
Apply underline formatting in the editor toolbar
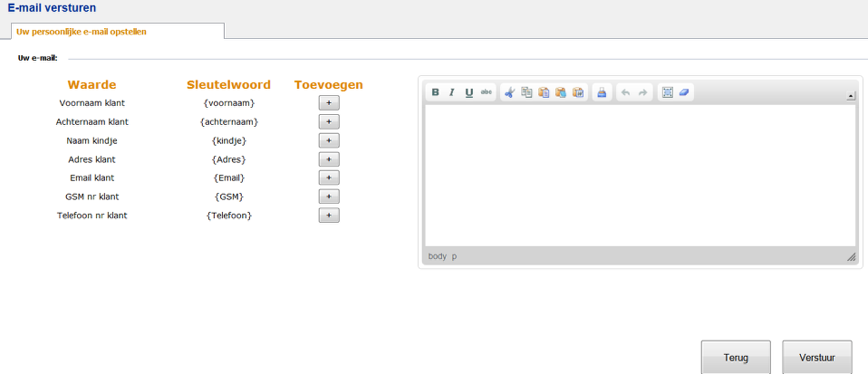point(468,92)
